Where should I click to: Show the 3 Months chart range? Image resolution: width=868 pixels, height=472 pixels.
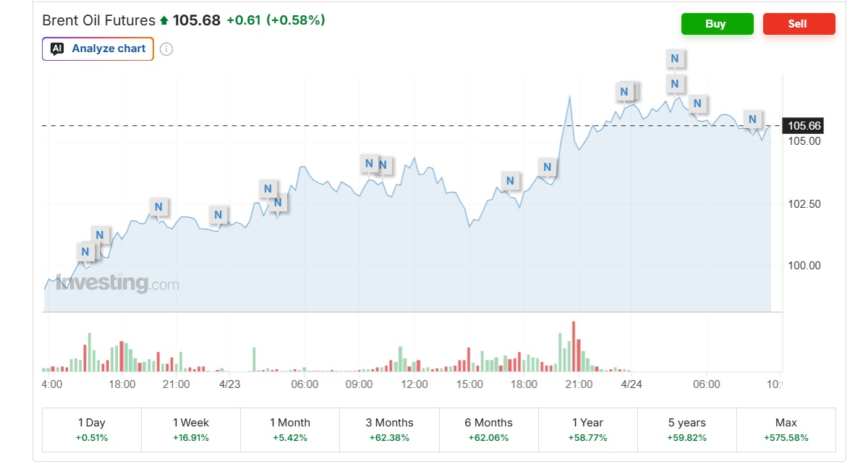[389, 430]
